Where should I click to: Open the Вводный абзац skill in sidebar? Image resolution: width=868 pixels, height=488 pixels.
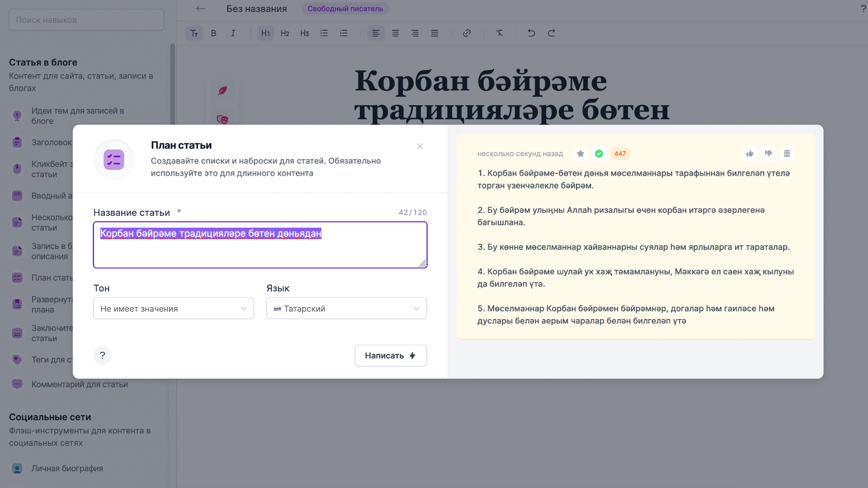tap(42, 196)
